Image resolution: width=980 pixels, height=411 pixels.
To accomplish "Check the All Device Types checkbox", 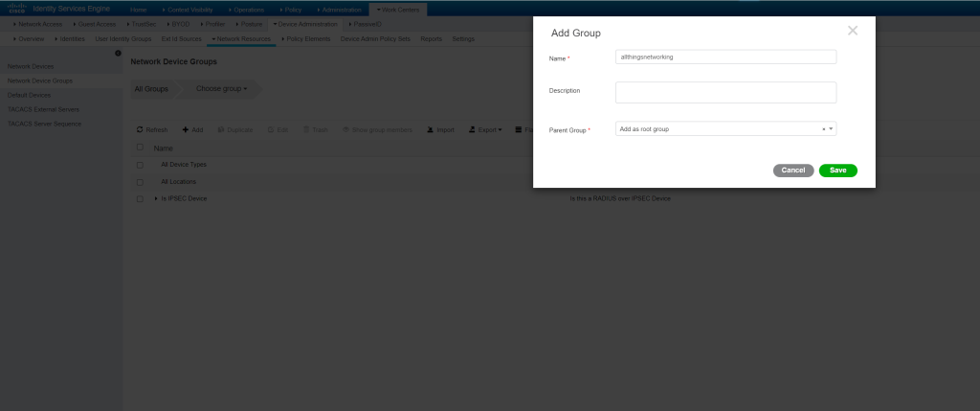I will coord(140,165).
